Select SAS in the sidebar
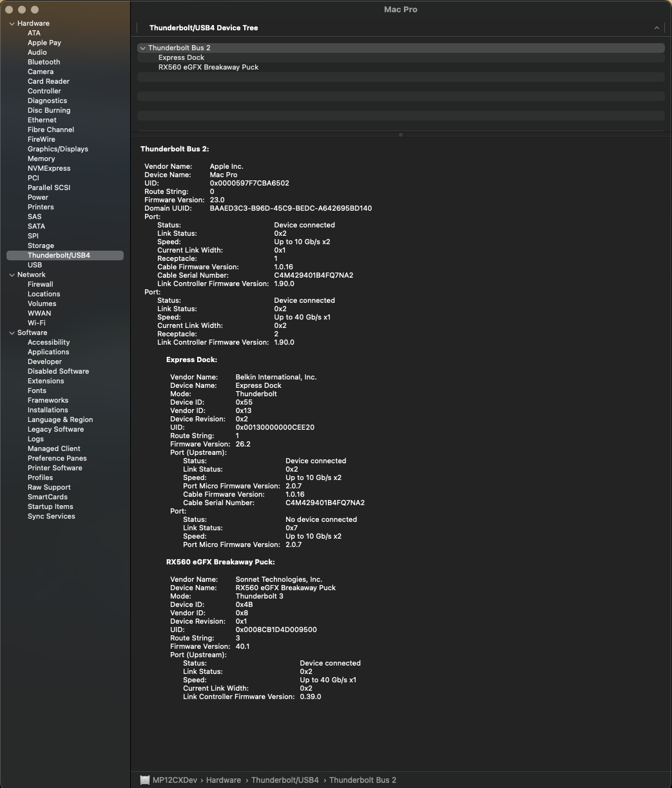 [x=35, y=216]
